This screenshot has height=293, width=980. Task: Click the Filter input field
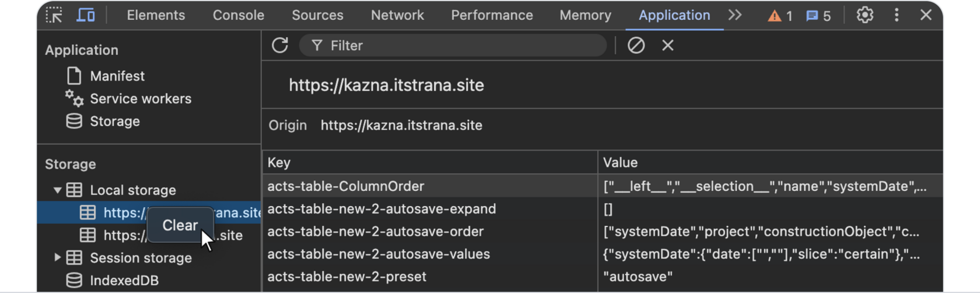pos(461,46)
